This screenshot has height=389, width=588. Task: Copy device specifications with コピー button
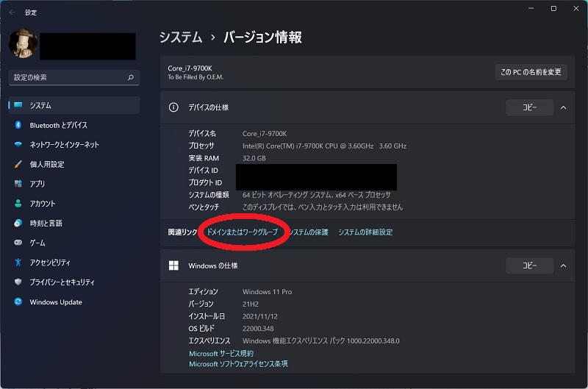pyautogui.click(x=529, y=107)
